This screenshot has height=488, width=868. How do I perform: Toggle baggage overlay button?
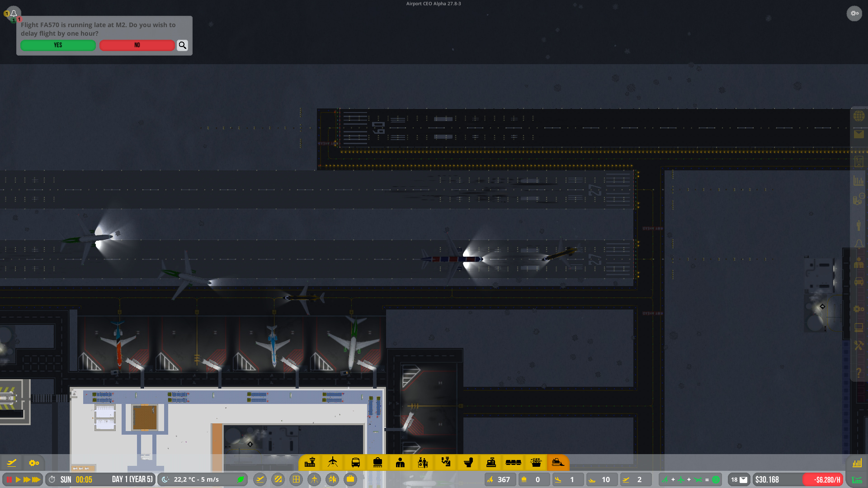pyautogui.click(x=350, y=479)
